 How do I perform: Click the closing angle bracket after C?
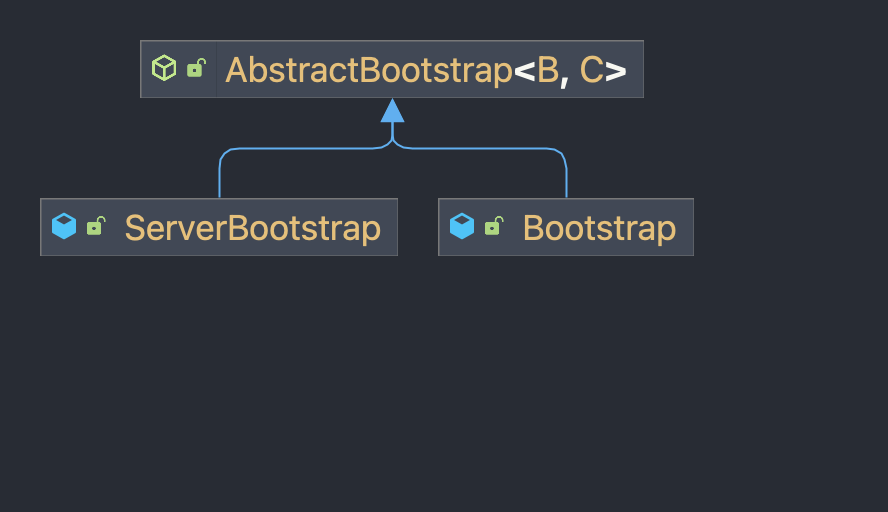tap(615, 71)
